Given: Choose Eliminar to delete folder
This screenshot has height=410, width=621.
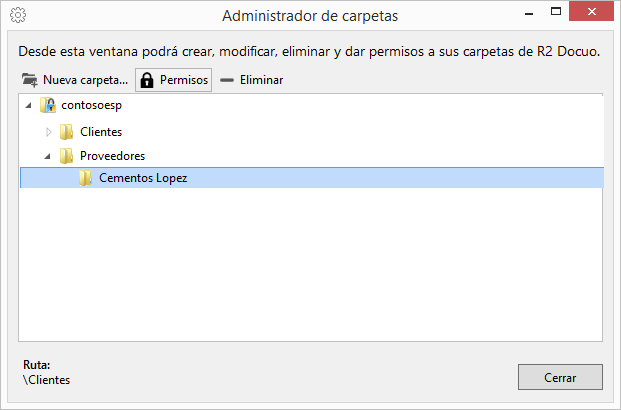Looking at the screenshot, I should (252, 80).
